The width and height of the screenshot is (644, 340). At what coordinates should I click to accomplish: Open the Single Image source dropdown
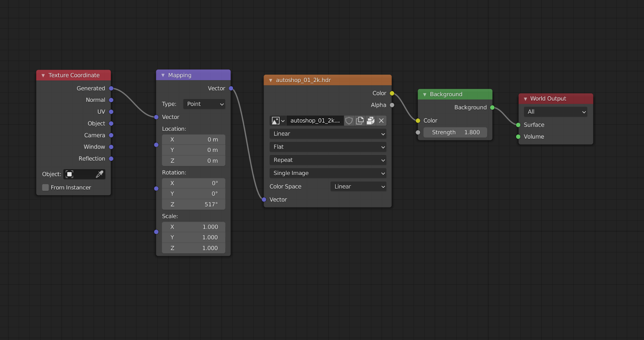coord(328,173)
